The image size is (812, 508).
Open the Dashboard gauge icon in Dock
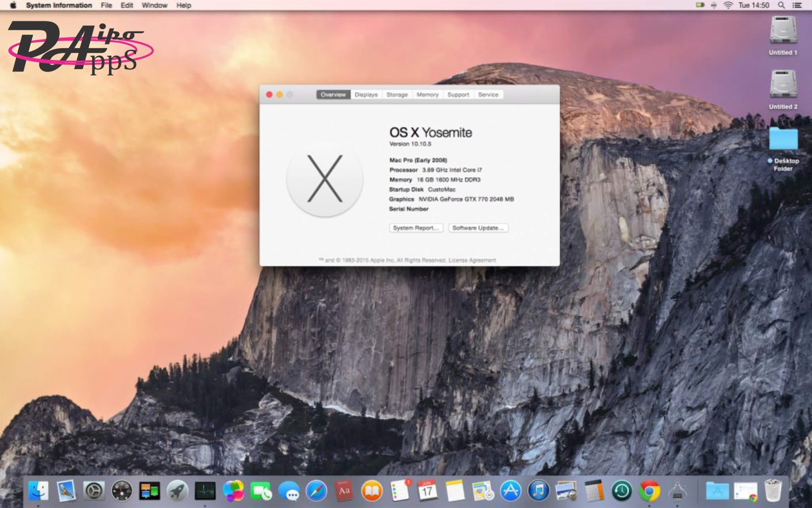122,491
